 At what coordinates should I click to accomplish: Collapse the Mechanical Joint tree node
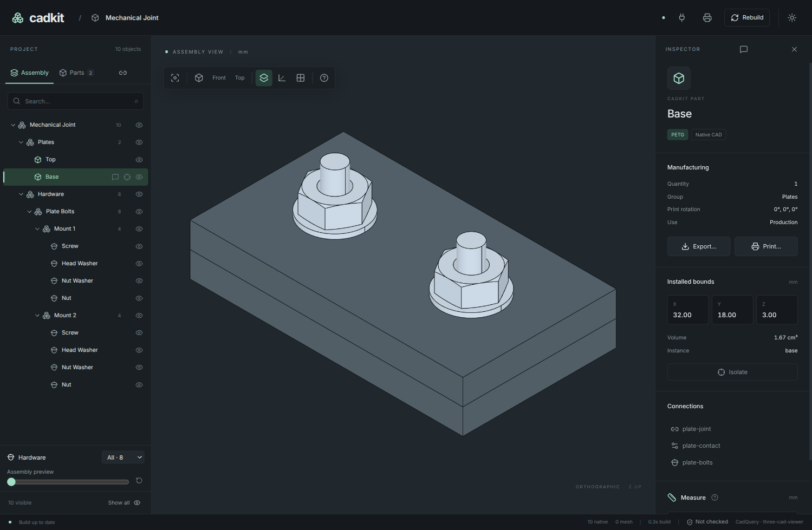coord(13,125)
